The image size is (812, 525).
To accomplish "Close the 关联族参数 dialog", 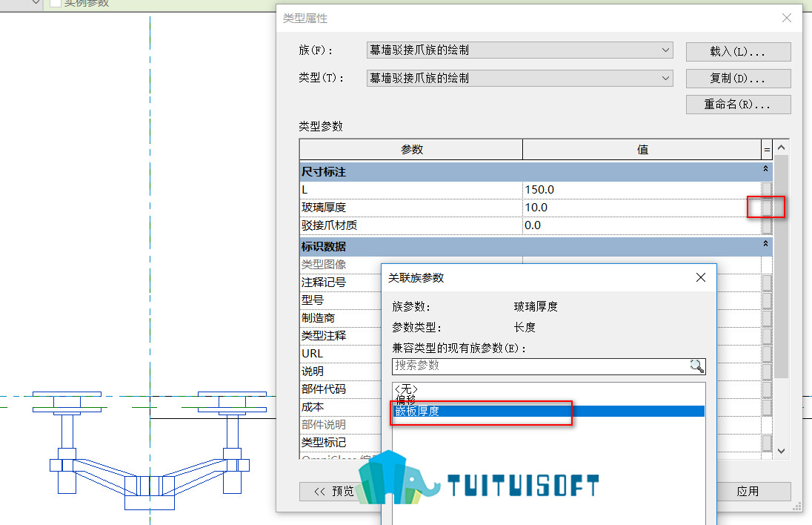I will tap(701, 277).
